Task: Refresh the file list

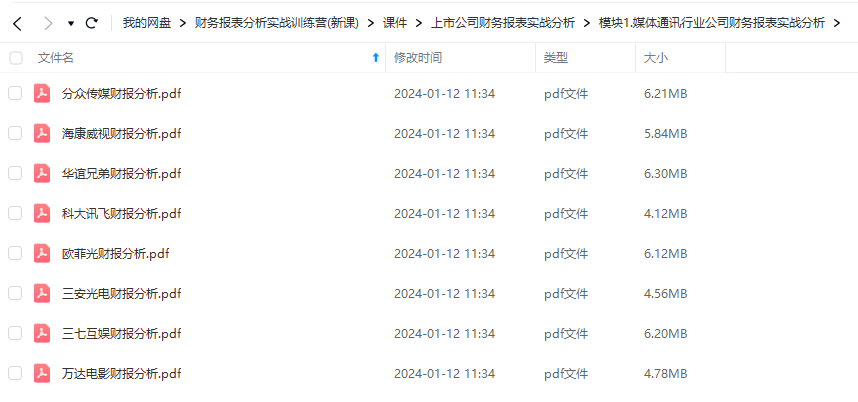Action: click(92, 23)
